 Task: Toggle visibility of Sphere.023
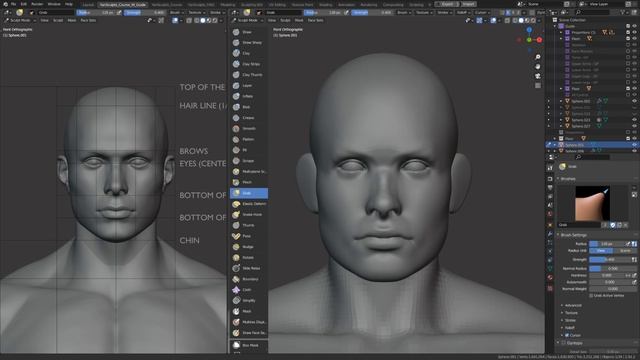pos(634,120)
